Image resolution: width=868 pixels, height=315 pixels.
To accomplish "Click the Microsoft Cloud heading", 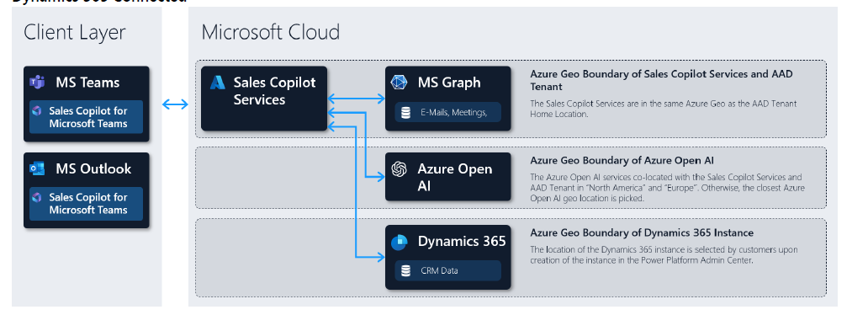I will pos(271,32).
